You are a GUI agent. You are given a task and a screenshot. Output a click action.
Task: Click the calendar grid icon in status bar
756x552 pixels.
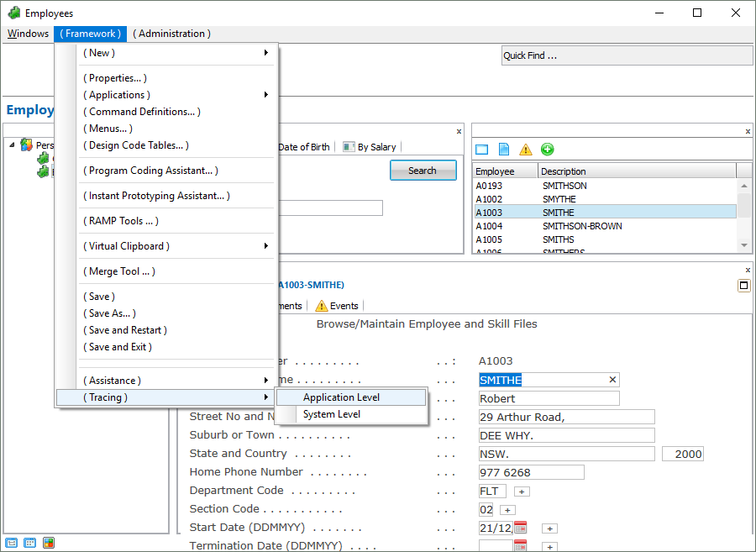tap(30, 543)
